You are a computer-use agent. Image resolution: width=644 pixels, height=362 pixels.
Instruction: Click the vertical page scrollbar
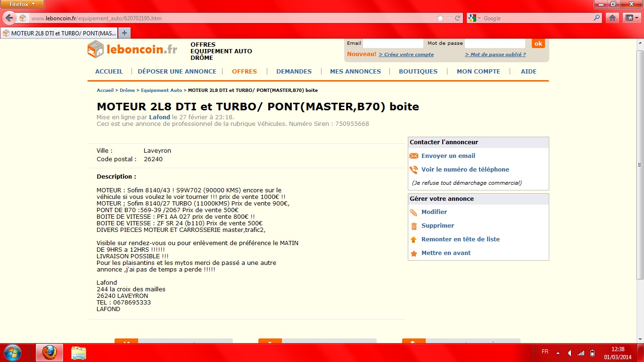click(640, 165)
